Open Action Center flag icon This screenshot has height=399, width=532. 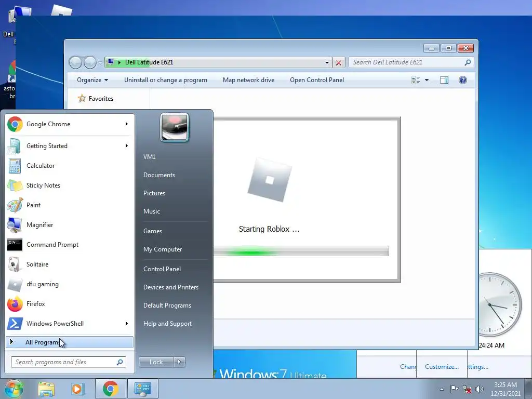point(454,389)
